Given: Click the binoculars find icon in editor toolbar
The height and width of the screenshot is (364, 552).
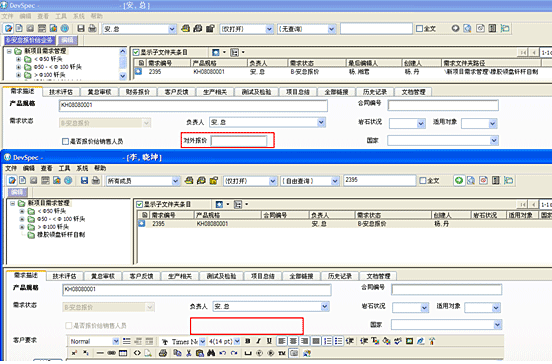Looking at the screenshot, I should coord(211,353).
